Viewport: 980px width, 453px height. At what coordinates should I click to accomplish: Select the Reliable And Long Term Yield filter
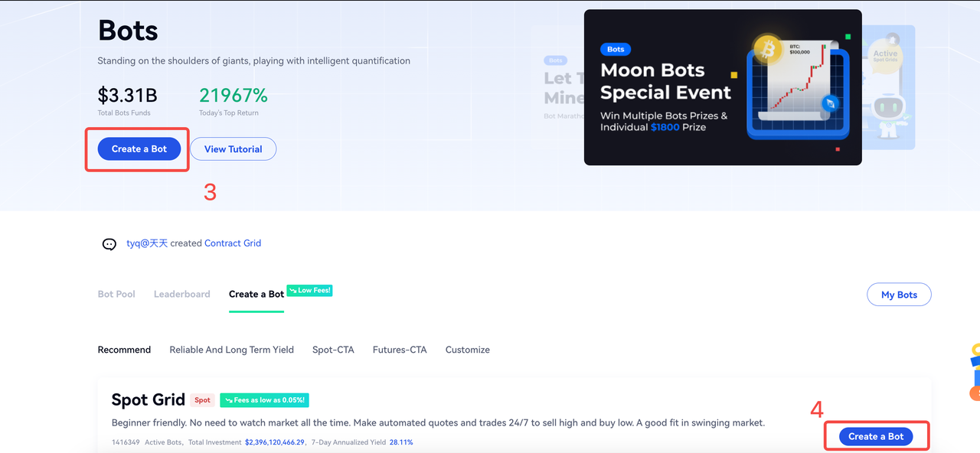point(231,350)
